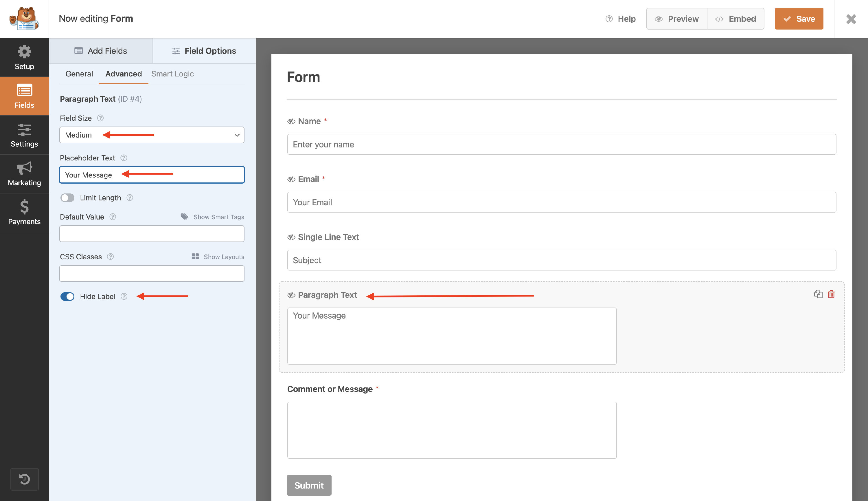Image resolution: width=868 pixels, height=501 pixels.
Task: Switch to the Add Fields tab
Action: [101, 51]
